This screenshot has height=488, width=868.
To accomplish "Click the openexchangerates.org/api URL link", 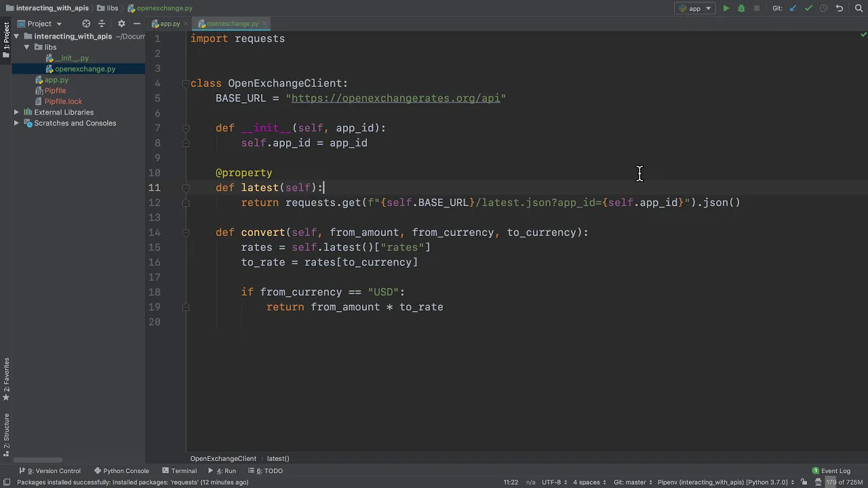I will [395, 98].
